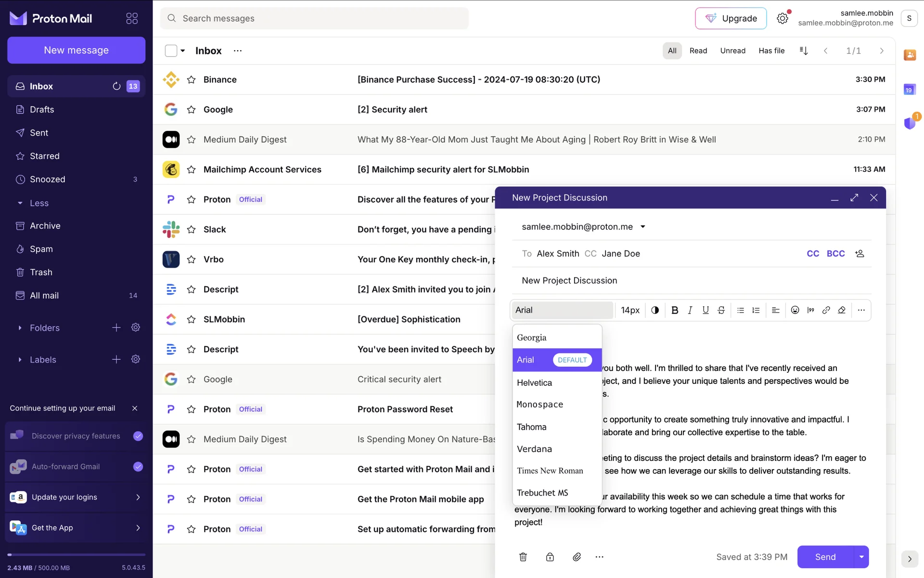Expand the sender address dropdown
The height and width of the screenshot is (578, 924).
pos(642,227)
